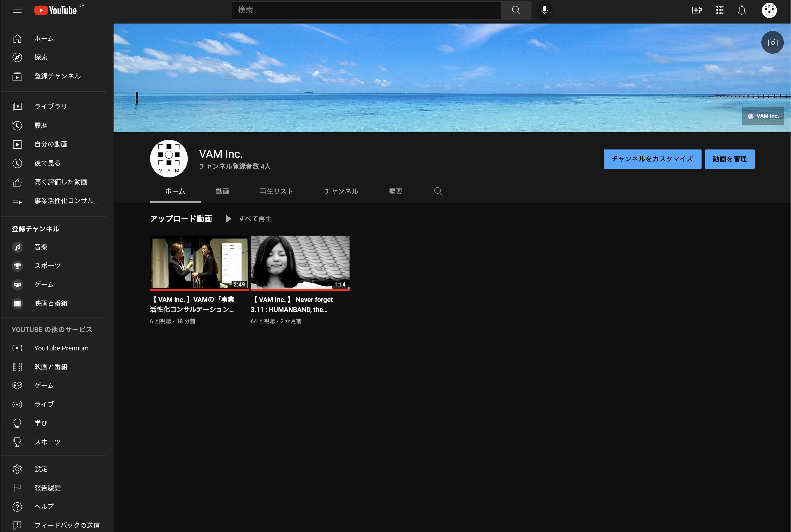791x532 pixels.
Task: Click channel search magnifier in tabs
Action: (438, 191)
